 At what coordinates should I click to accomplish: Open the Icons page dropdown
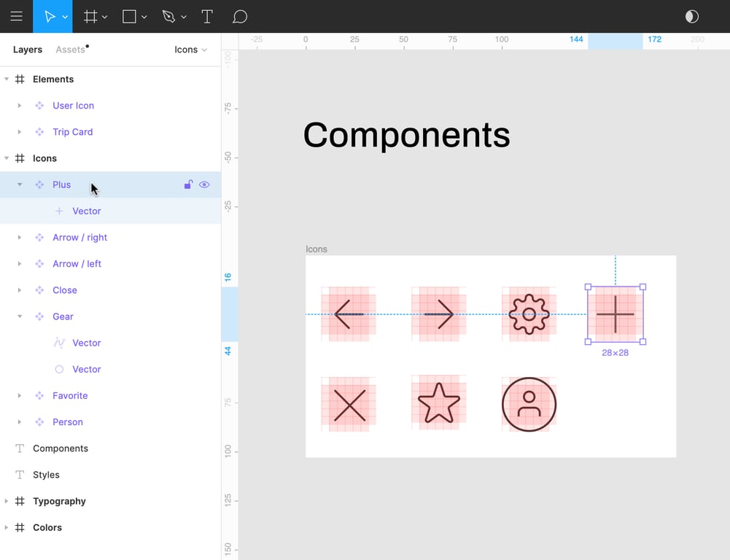pos(190,50)
